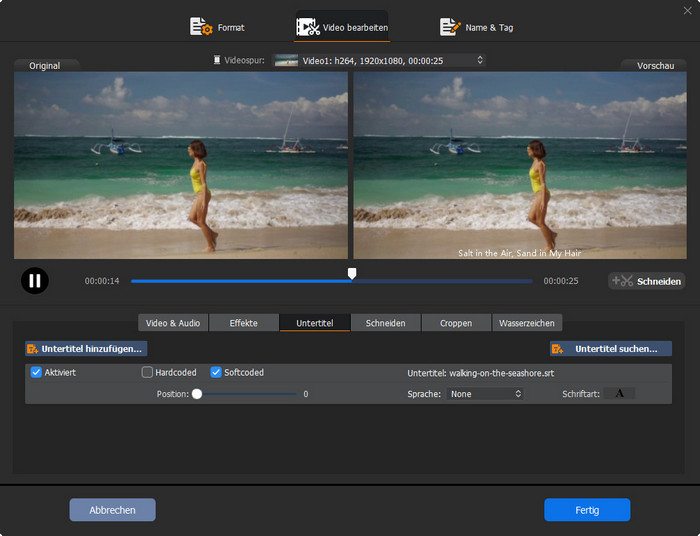The image size is (700, 536).
Task: Open the Video & Audio tab
Action: pyautogui.click(x=173, y=323)
